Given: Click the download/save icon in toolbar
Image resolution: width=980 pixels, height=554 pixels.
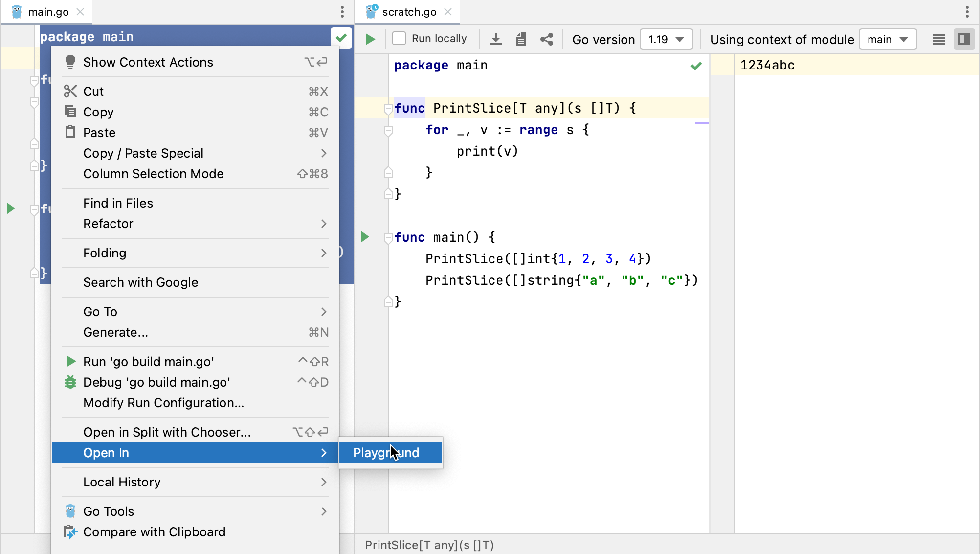Looking at the screenshot, I should (x=495, y=39).
